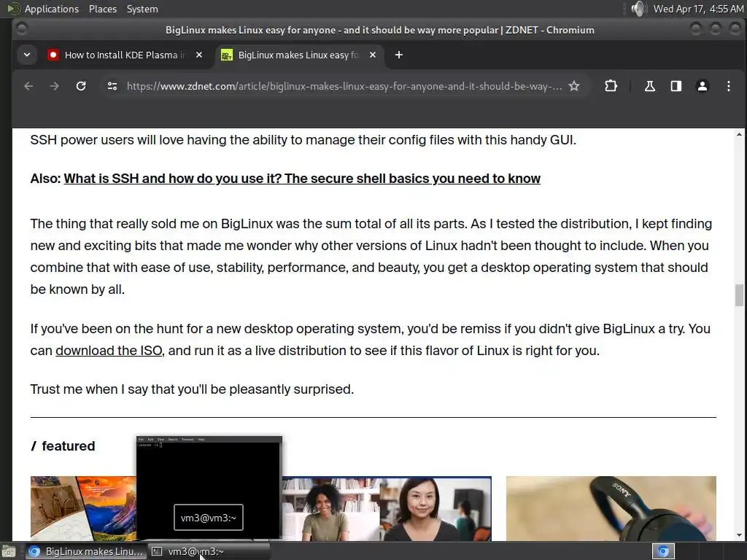The image size is (747, 560).
Task: Close the How to Install KDE Plasma tab
Action: click(199, 55)
